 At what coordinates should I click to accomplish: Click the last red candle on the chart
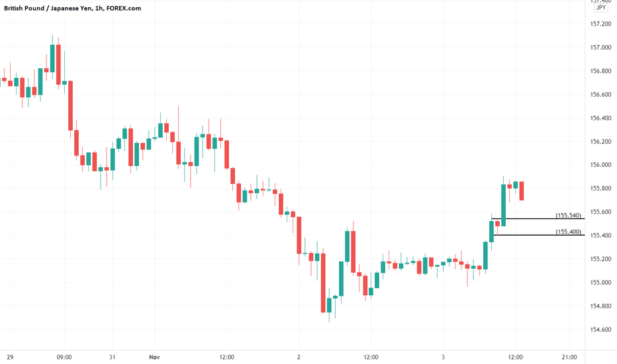pos(522,191)
